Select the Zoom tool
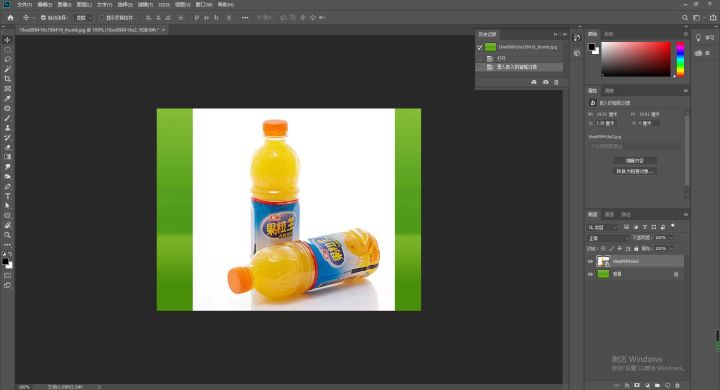This screenshot has width=720, height=390. tap(7, 235)
